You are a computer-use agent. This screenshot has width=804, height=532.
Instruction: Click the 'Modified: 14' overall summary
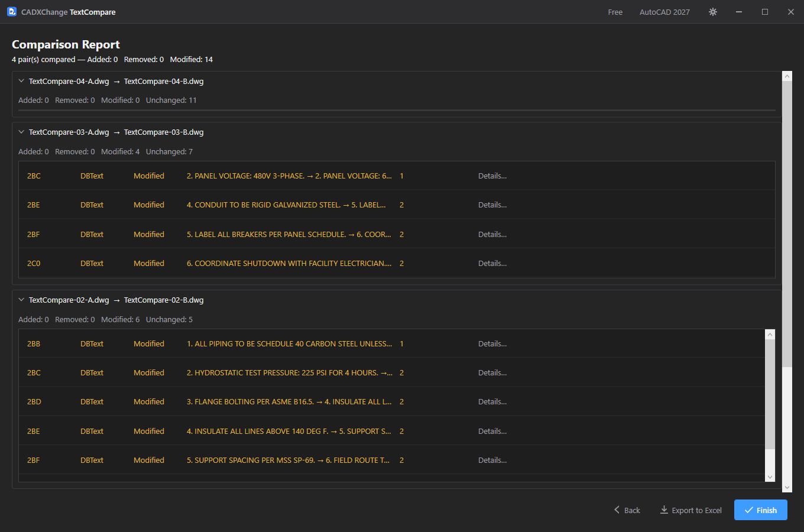point(192,59)
